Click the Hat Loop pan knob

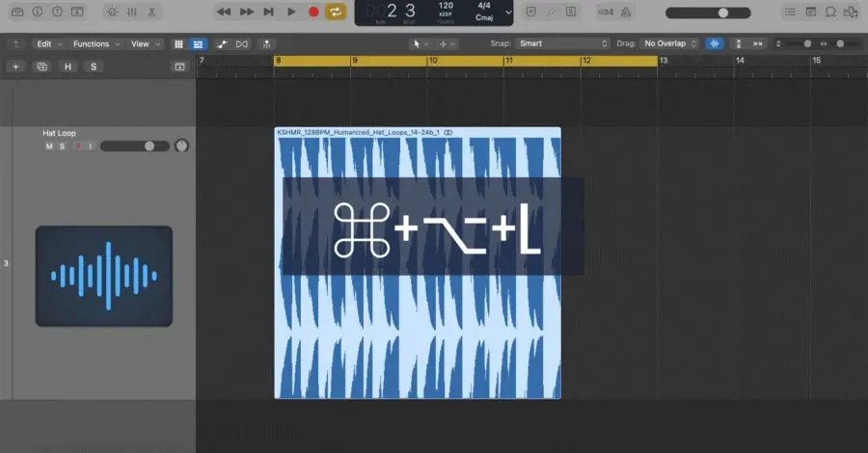pos(181,146)
